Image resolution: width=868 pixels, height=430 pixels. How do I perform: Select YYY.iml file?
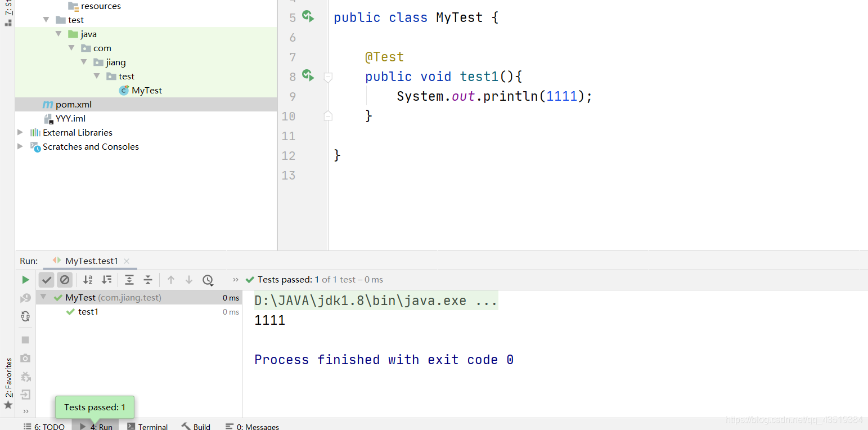coord(70,118)
